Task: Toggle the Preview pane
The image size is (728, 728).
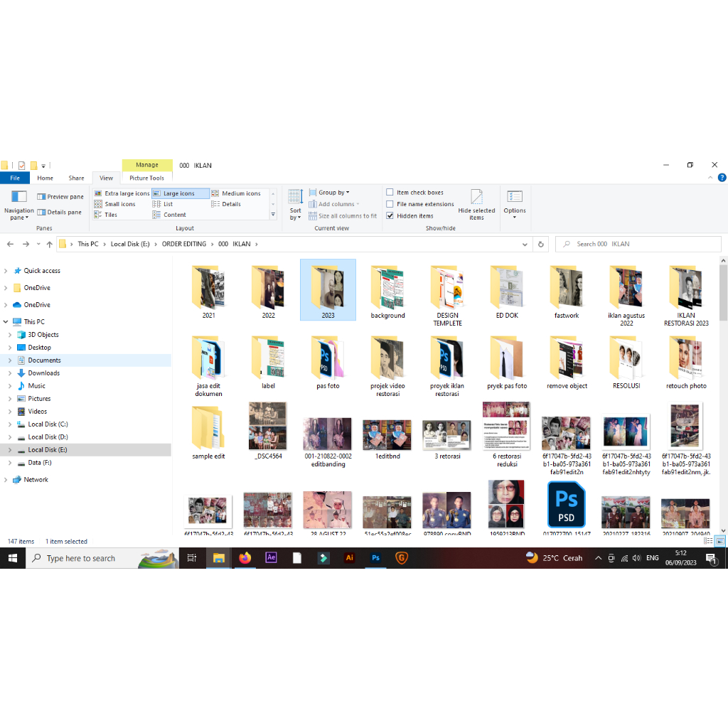Action: click(x=60, y=197)
